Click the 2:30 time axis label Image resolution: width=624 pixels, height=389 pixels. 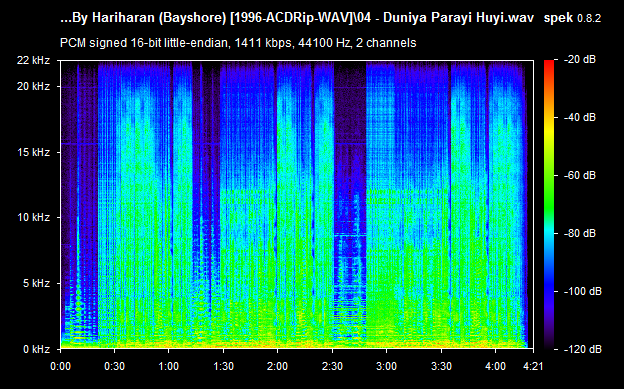point(332,366)
